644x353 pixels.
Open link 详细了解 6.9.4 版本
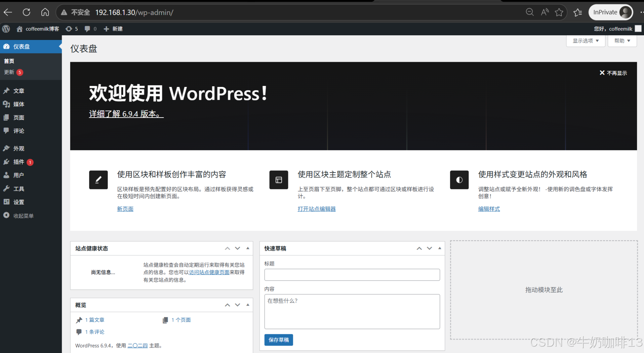126,114
